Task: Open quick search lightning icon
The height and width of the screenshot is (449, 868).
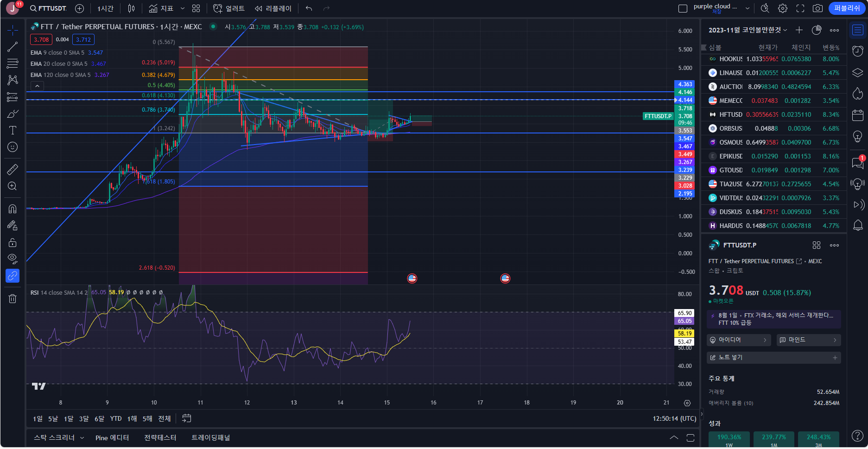Action: click(765, 8)
